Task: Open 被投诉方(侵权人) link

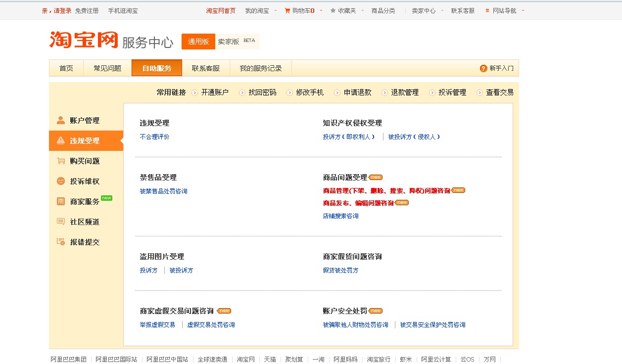Action: [x=414, y=137]
